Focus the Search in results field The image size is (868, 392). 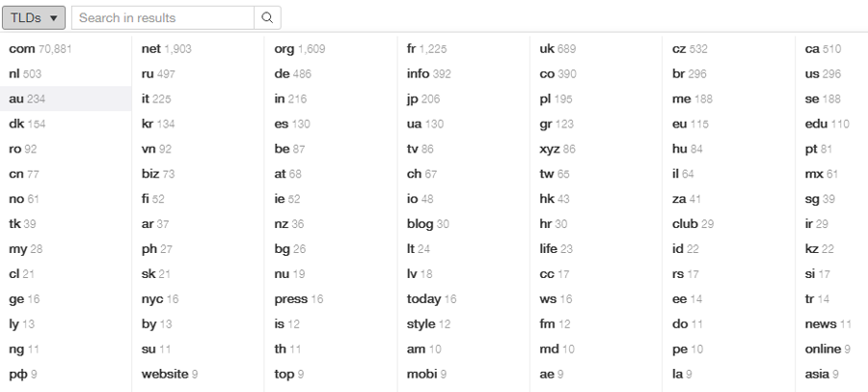163,17
